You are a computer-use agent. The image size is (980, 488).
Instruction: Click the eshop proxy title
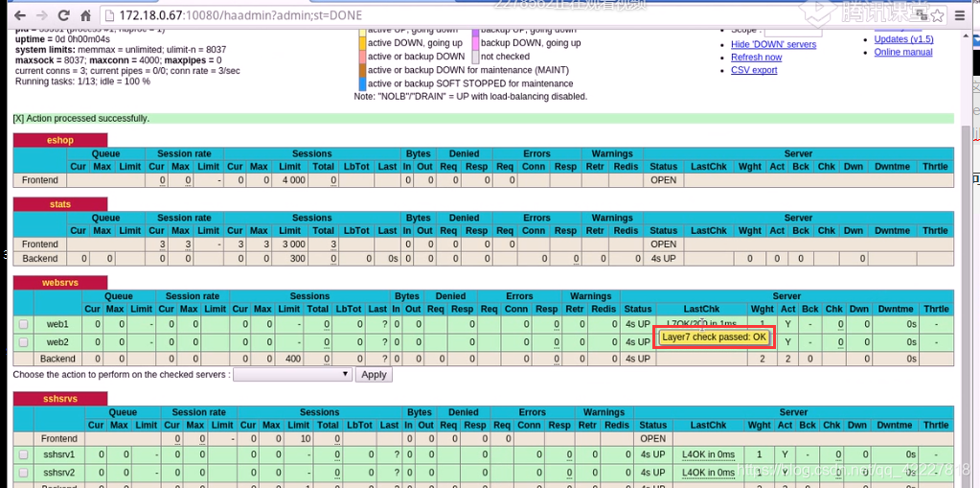click(60, 140)
